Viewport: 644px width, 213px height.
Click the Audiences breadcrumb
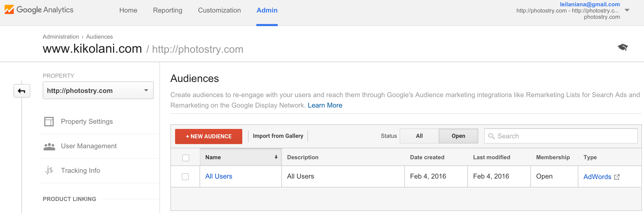(x=99, y=37)
